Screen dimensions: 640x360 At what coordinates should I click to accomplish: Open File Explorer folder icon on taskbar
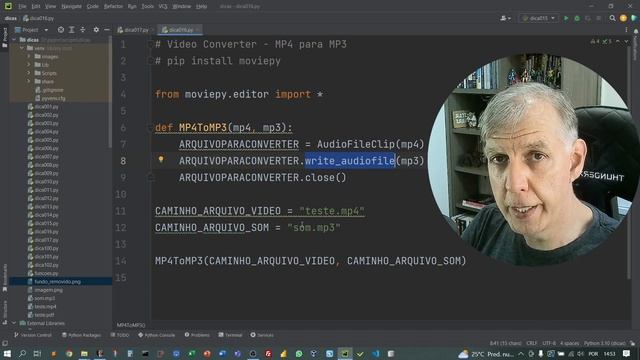pos(84,353)
